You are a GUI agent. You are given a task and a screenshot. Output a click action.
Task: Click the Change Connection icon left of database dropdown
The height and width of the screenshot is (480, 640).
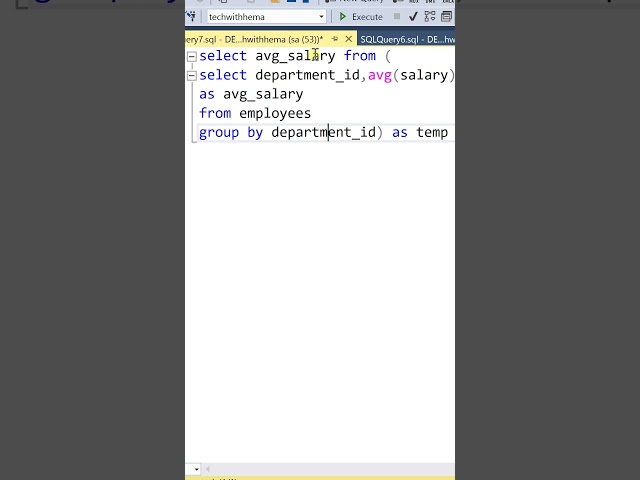tap(191, 16)
